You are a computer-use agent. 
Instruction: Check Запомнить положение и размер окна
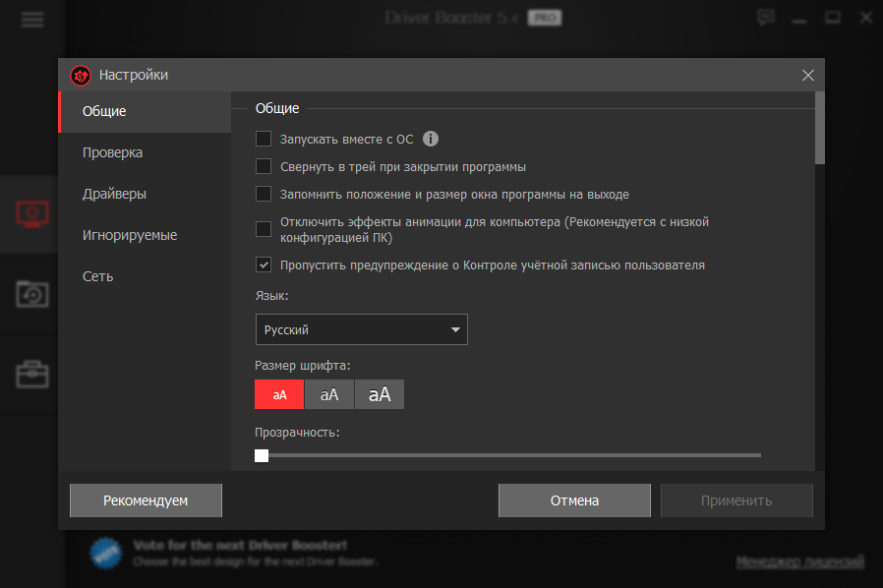click(x=264, y=194)
